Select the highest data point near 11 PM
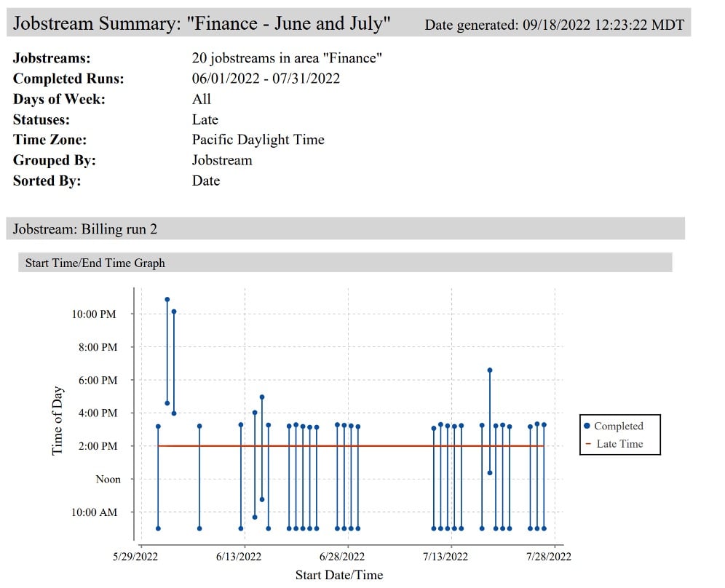The image size is (725, 588). click(x=167, y=299)
